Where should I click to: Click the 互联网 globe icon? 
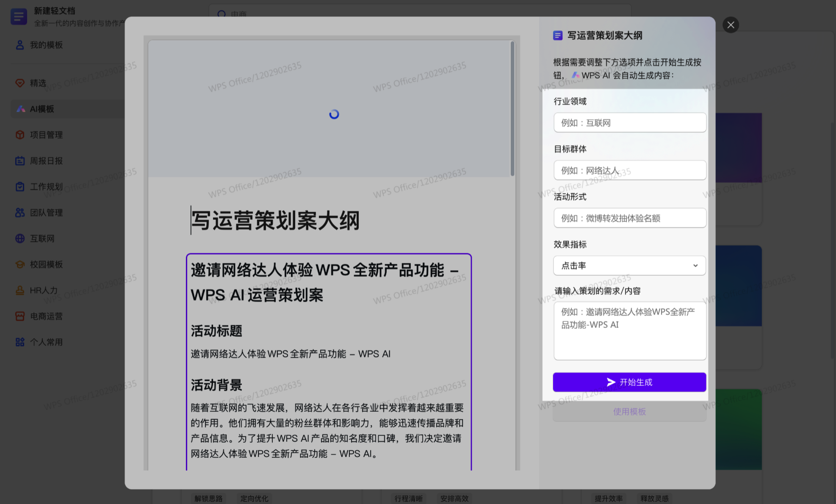(x=20, y=238)
